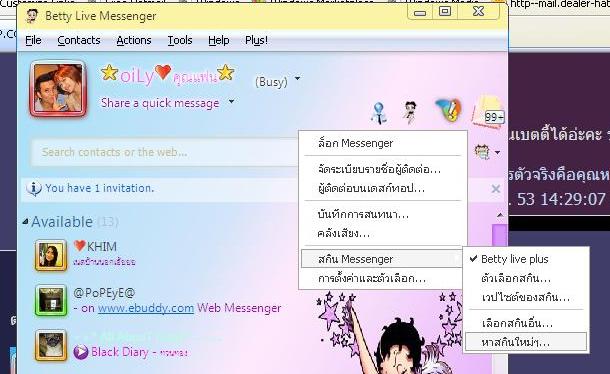
Task: Expand the Share a quick message dropdown
Action: [x=231, y=102]
